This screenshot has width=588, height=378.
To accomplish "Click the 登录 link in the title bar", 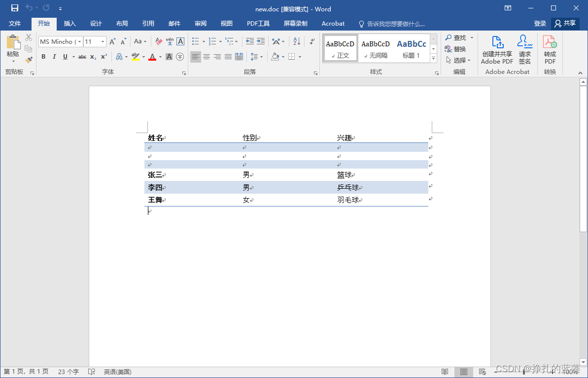I will pyautogui.click(x=540, y=23).
